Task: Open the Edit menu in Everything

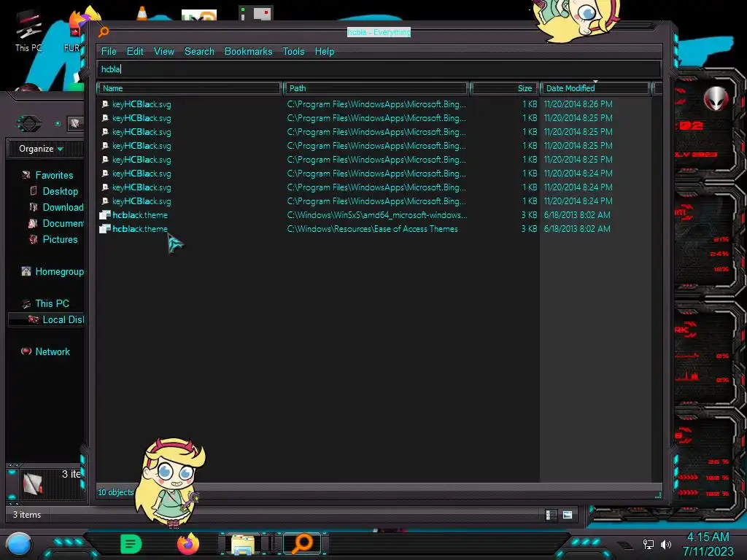Action: click(135, 52)
